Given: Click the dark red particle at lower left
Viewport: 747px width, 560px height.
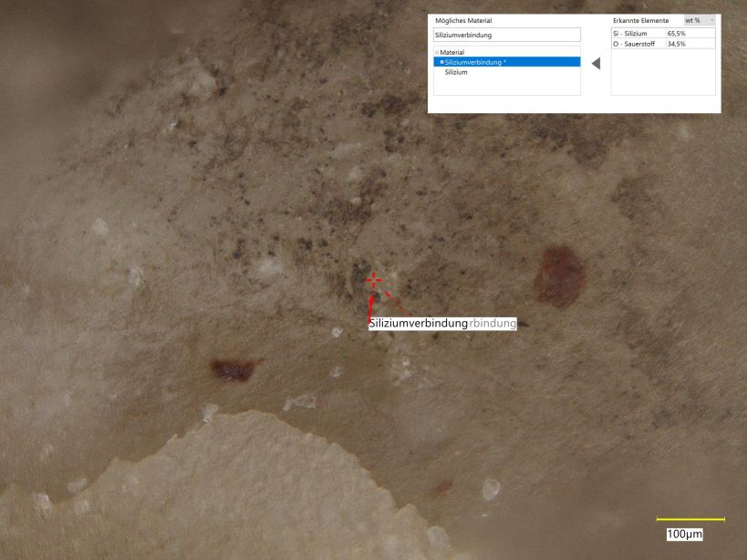Looking at the screenshot, I should tap(233, 368).
